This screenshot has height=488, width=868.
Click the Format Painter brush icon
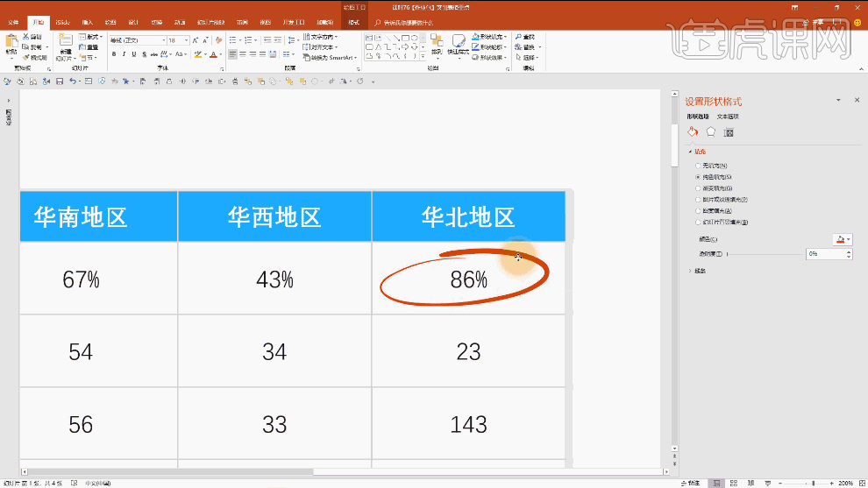click(x=25, y=57)
